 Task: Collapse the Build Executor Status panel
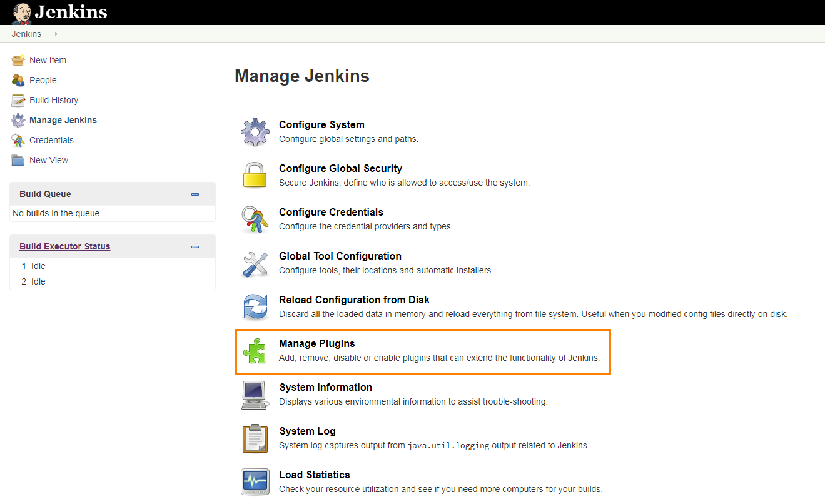pos(195,246)
